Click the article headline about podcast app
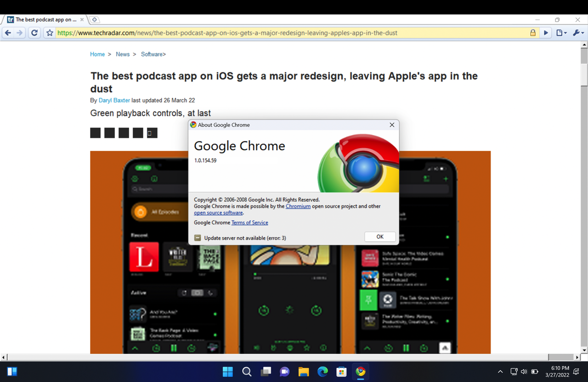 click(284, 82)
